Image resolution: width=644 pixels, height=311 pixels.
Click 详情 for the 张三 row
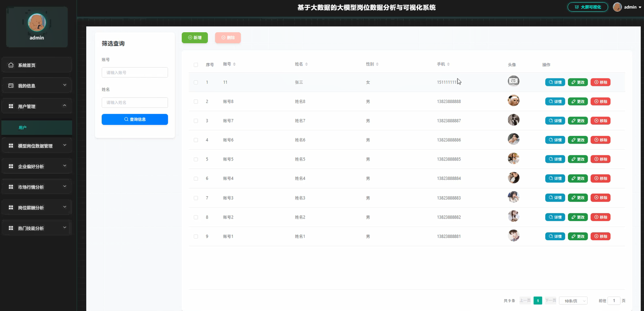pyautogui.click(x=555, y=82)
